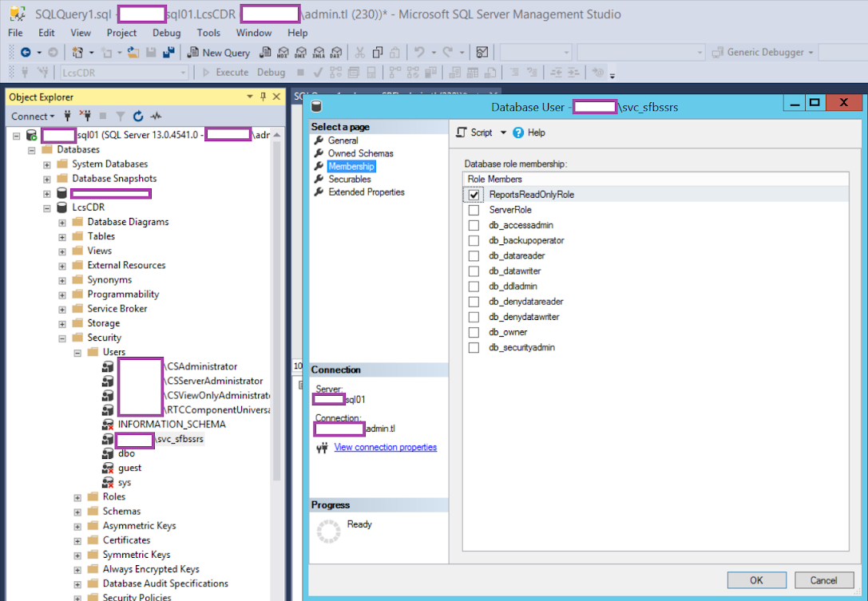
Task: Check the db_securityadmin checkbox
Action: pyautogui.click(x=474, y=347)
